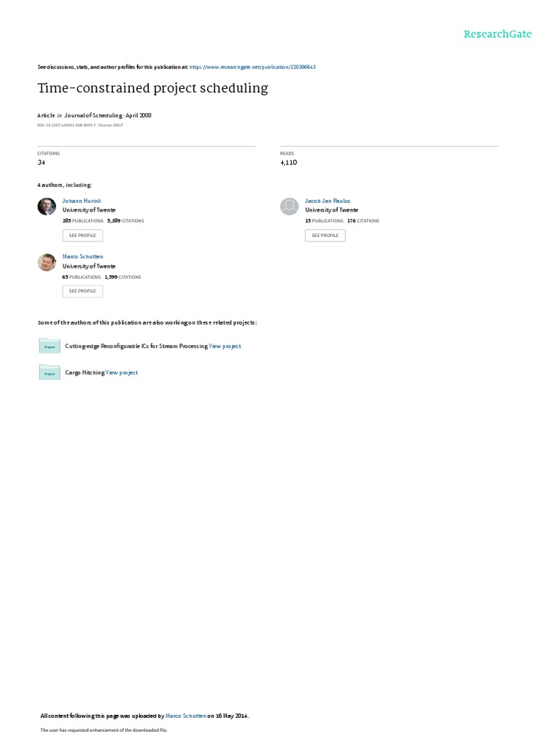Click project folder icon beside Cutting-edge Reconfigurable ICs

[50, 346]
